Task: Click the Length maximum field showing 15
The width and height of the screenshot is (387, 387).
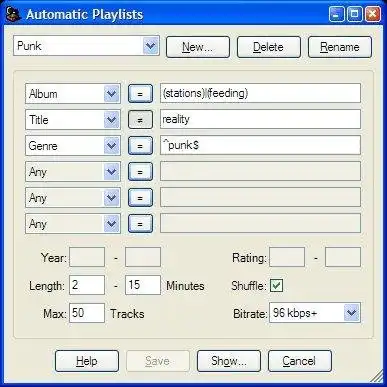Action: tap(143, 285)
